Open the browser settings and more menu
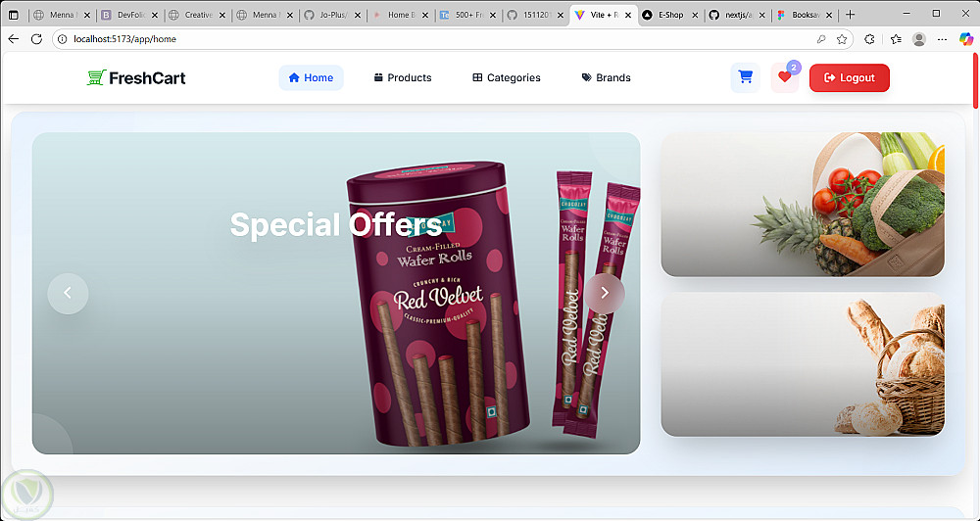Screen dimensions: 980x521 [x=943, y=39]
